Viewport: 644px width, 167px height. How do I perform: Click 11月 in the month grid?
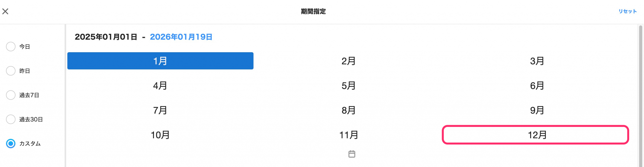pos(348,135)
